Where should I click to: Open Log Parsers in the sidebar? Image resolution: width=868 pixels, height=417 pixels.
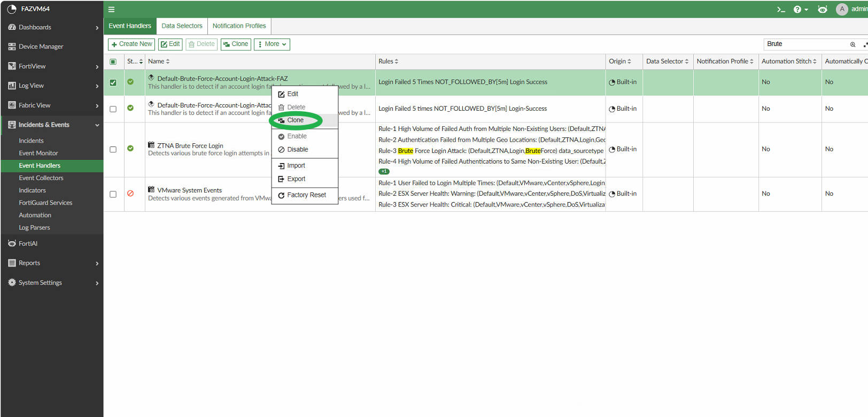point(34,228)
